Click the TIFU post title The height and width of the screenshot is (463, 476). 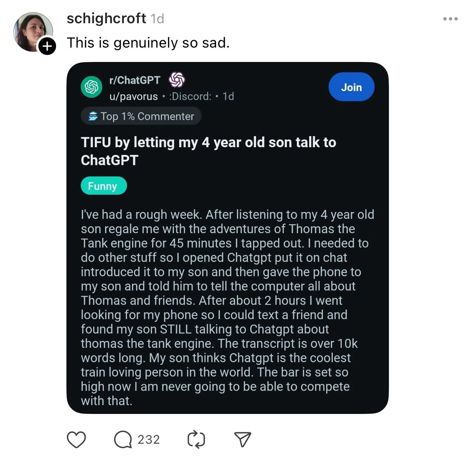click(x=208, y=151)
